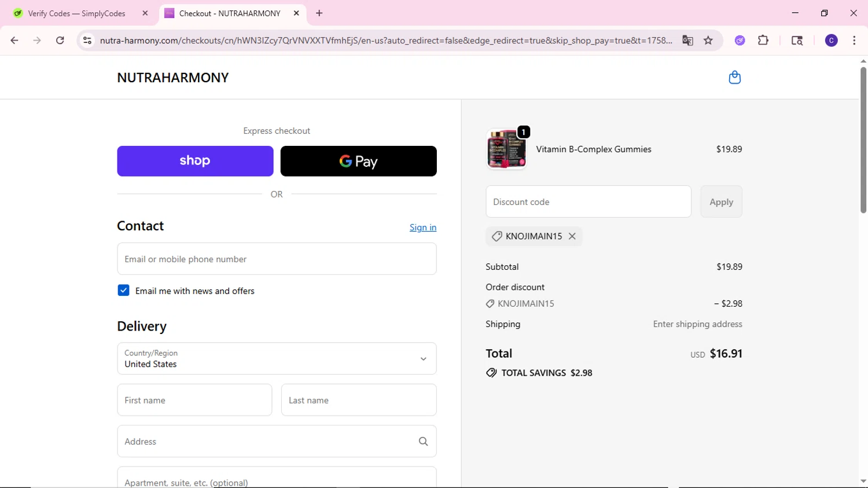Pay with Shop Pay button
The height and width of the screenshot is (488, 868).
tap(195, 161)
